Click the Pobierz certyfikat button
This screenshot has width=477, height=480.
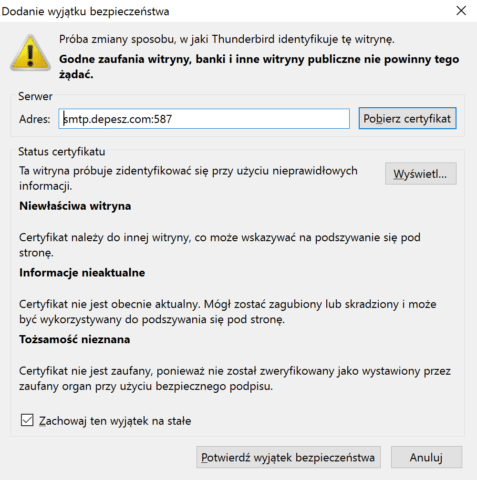[407, 118]
